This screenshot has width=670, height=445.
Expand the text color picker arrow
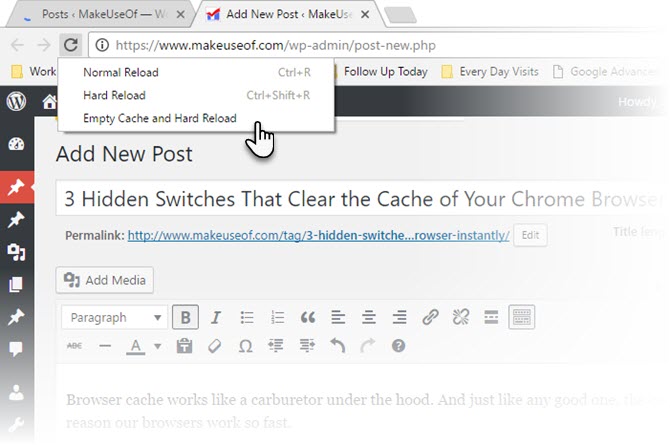pos(158,347)
